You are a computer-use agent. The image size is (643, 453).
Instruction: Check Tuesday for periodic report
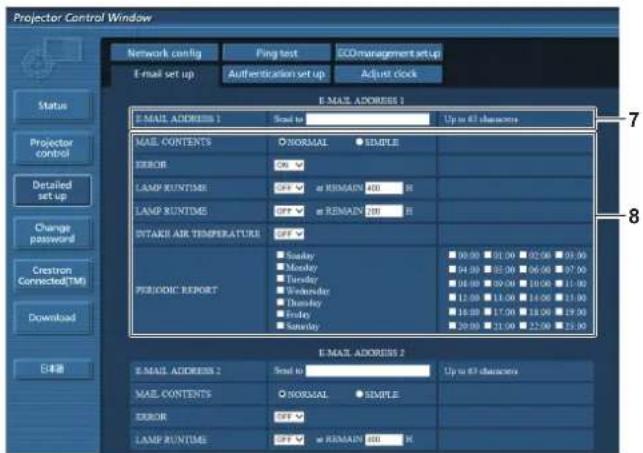(280, 279)
